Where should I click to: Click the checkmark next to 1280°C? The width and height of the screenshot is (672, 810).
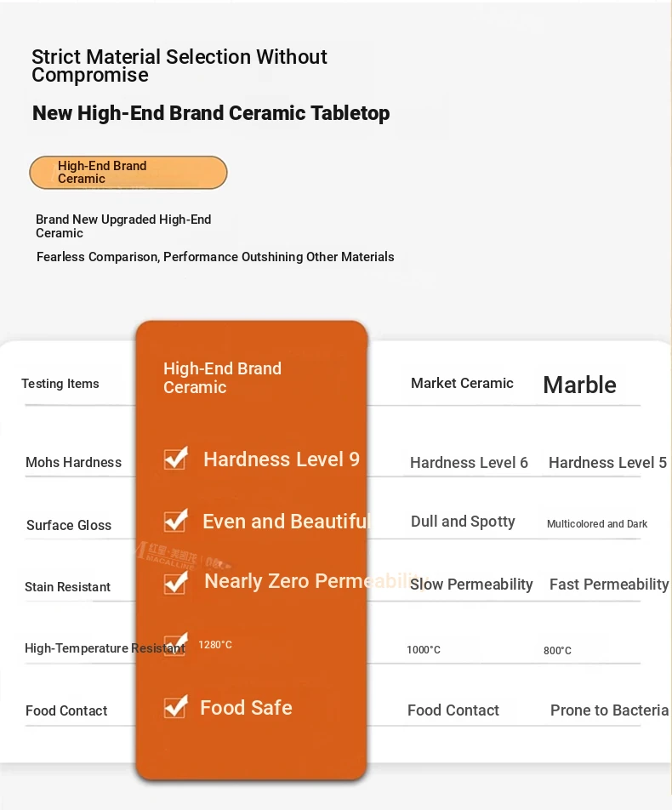click(x=175, y=644)
